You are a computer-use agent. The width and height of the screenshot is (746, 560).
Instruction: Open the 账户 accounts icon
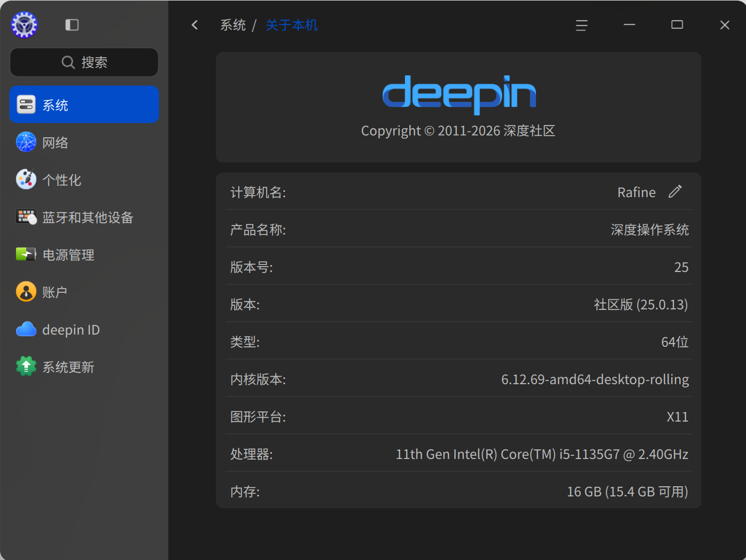[26, 292]
